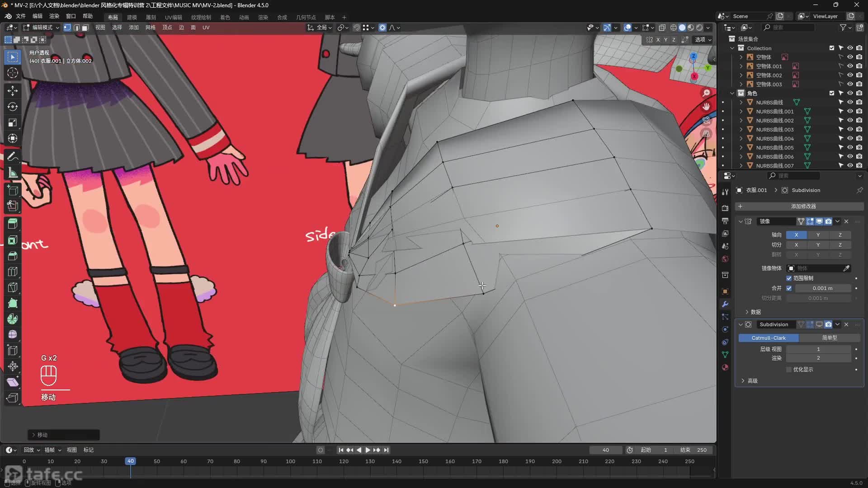Select the Scale tool in the toolbar

[13, 122]
